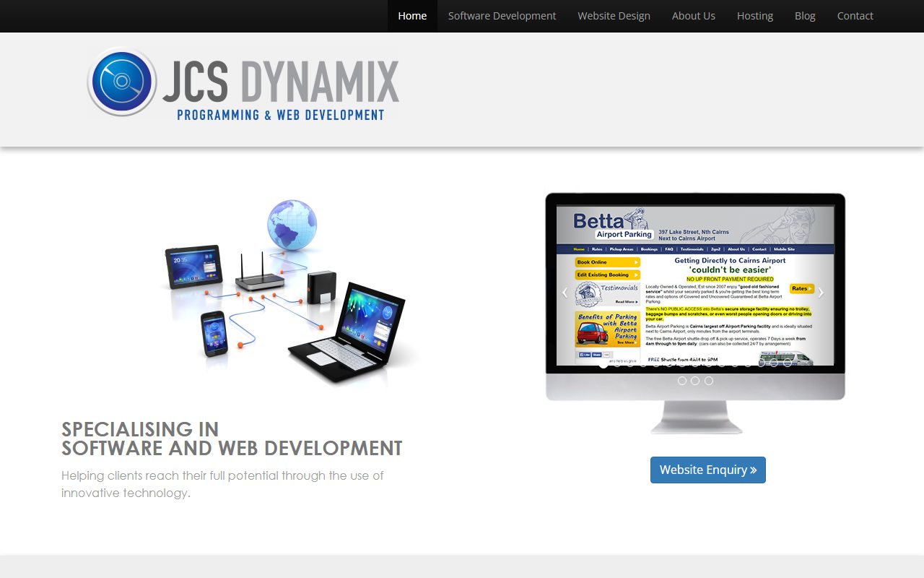The height and width of the screenshot is (578, 924).
Task: Select the last dot in lower indicator row
Action: click(709, 381)
